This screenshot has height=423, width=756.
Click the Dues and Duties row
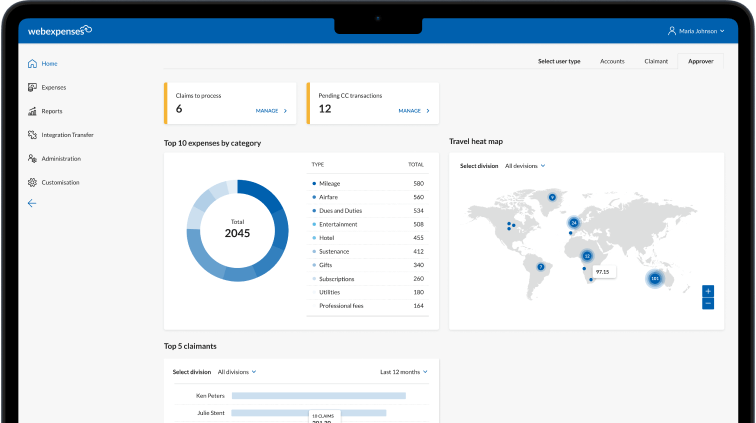coord(368,211)
